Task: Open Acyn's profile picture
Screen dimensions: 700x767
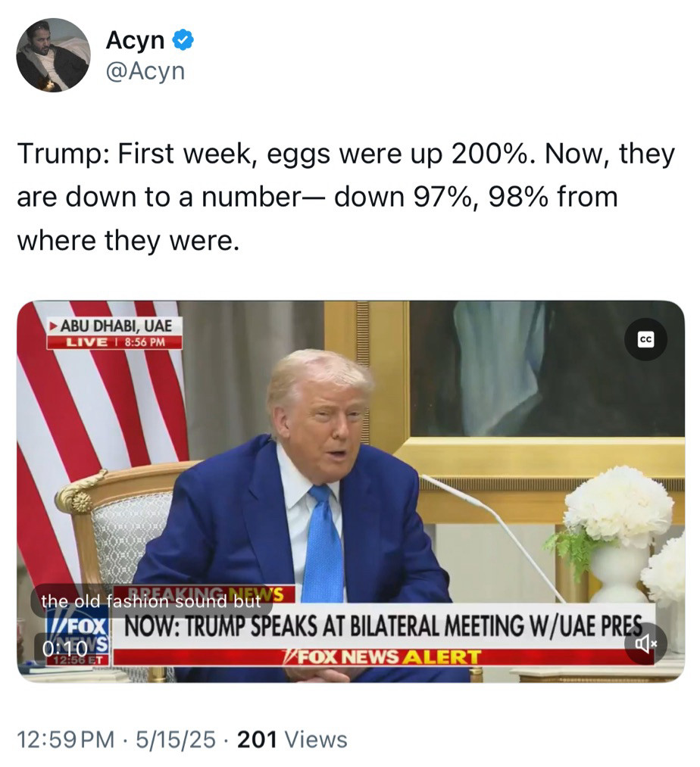Action: tap(53, 55)
